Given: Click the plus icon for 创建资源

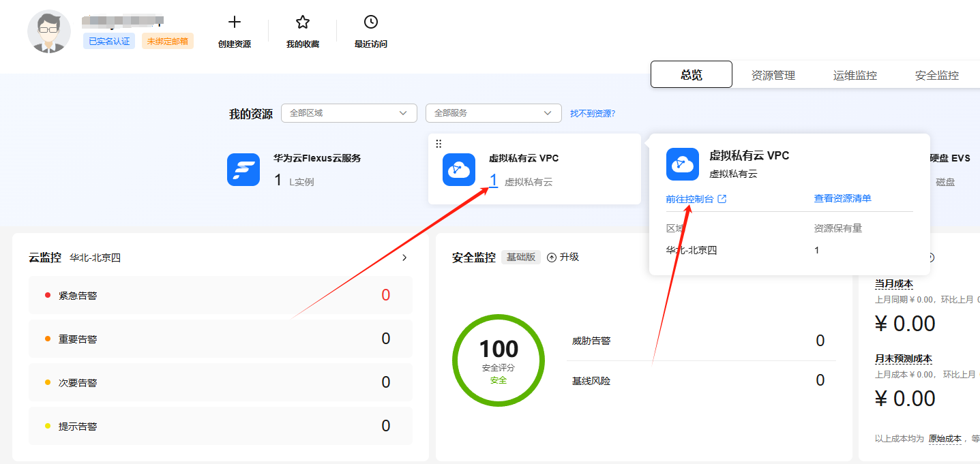Looking at the screenshot, I should (235, 22).
